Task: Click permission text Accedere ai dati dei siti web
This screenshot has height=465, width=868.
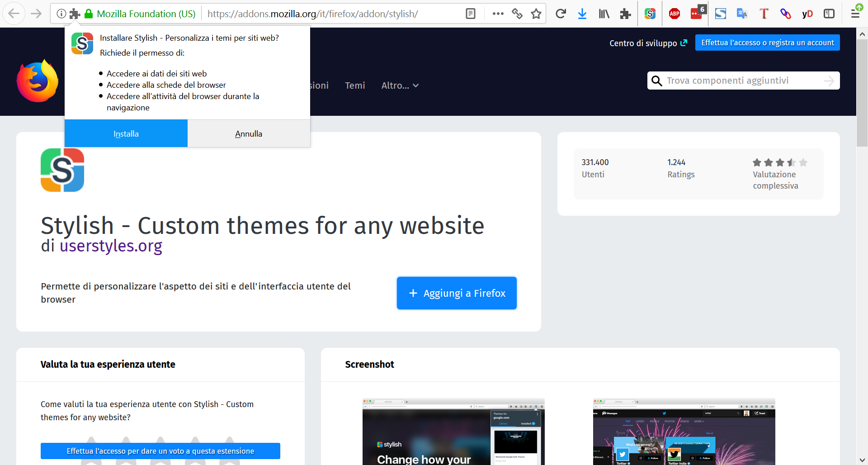Action: [156, 73]
